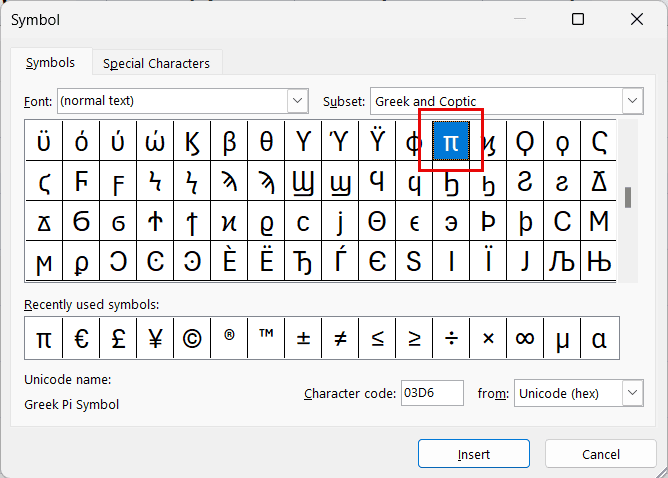The height and width of the screenshot is (478, 668).
Task: Click the Cyrillic Ё character in the grid
Action: pos(266,262)
